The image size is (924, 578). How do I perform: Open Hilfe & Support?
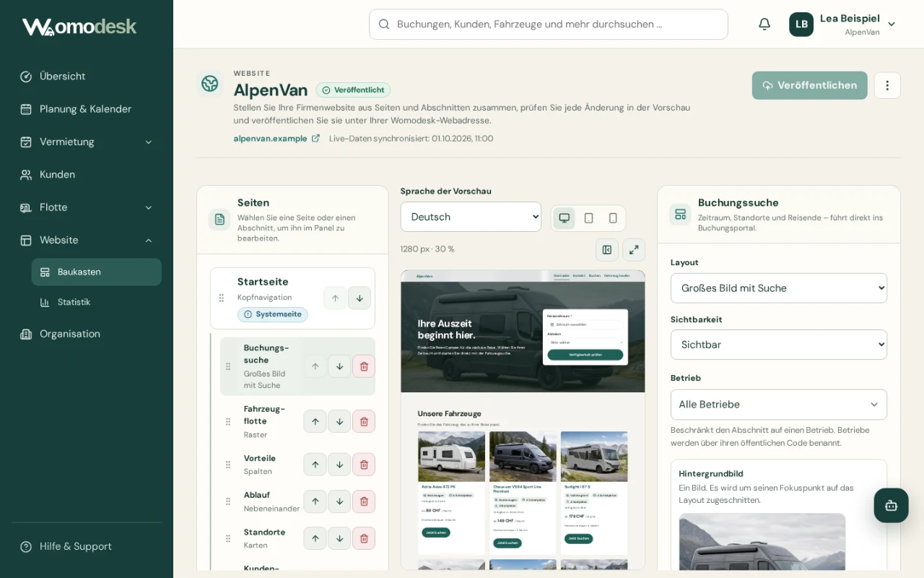87,546
